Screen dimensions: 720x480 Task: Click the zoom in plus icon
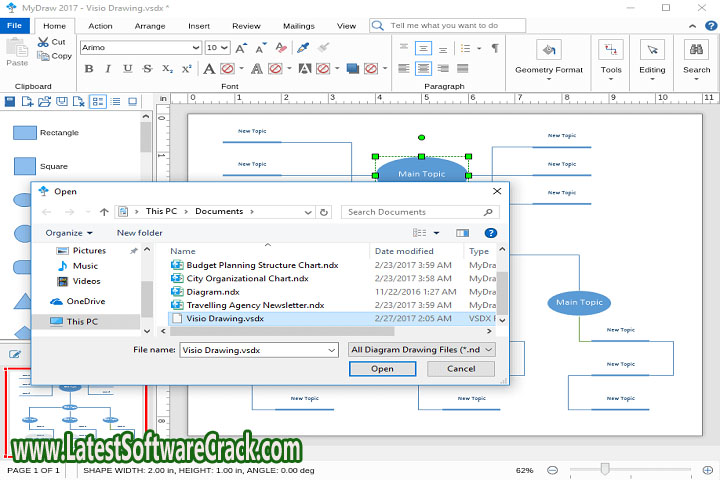(708, 470)
